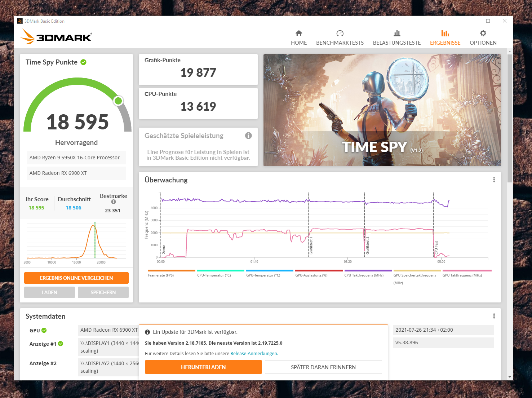532x398 pixels.
Task: Click the 13 619 CPU-Punkte value
Action: (198, 107)
